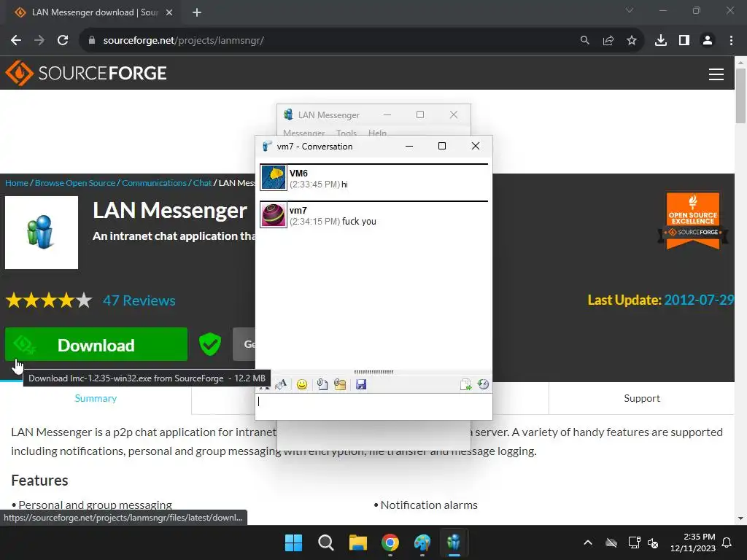Click the muted volume tray icon
747x560 pixels.
(x=653, y=542)
